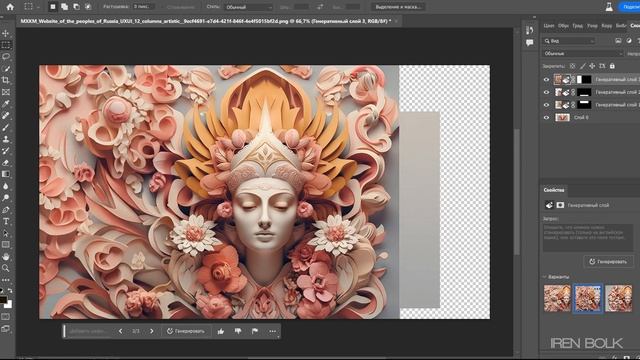Select the Dodge tool

click(x=6, y=198)
